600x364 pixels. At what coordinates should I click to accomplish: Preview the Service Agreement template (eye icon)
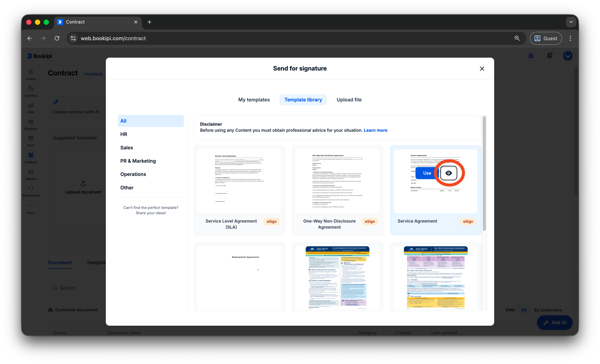(449, 173)
